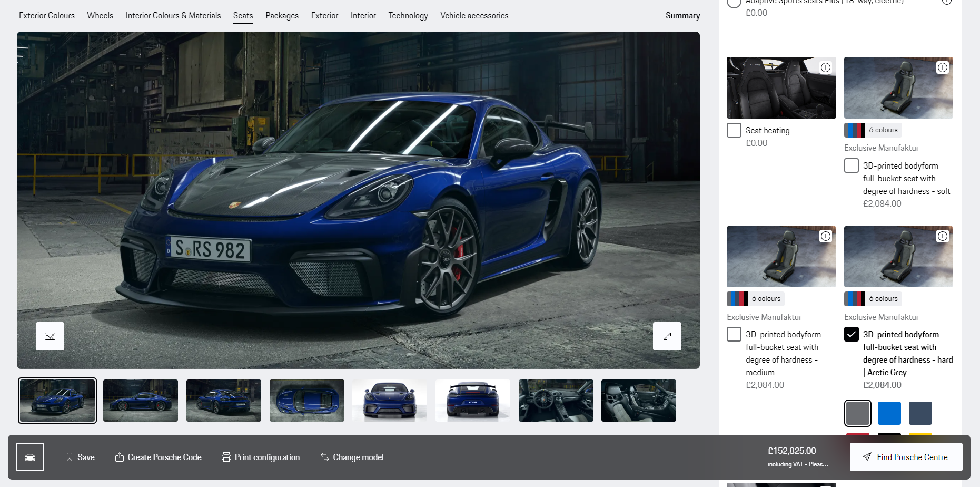Open Interior Colours & Materials tab
This screenshot has height=487, width=980.
point(173,16)
